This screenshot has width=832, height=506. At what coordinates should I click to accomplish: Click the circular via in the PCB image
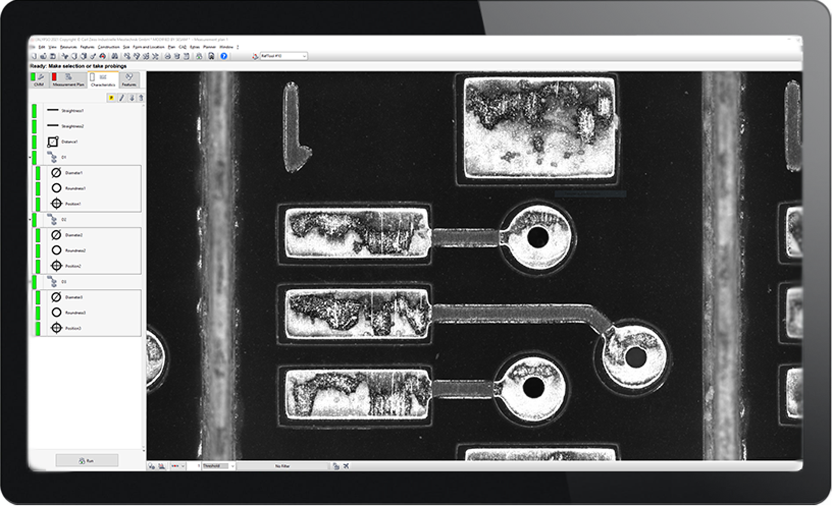click(537, 237)
